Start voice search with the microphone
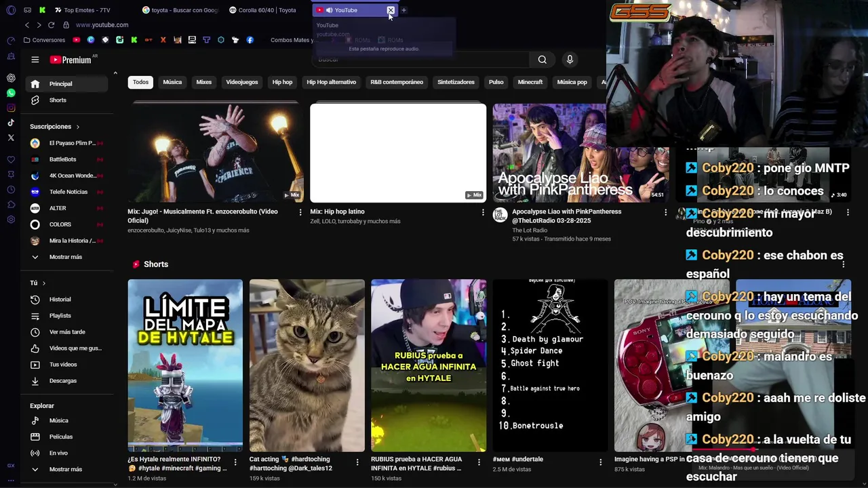The width and height of the screenshot is (868, 488). point(570,60)
